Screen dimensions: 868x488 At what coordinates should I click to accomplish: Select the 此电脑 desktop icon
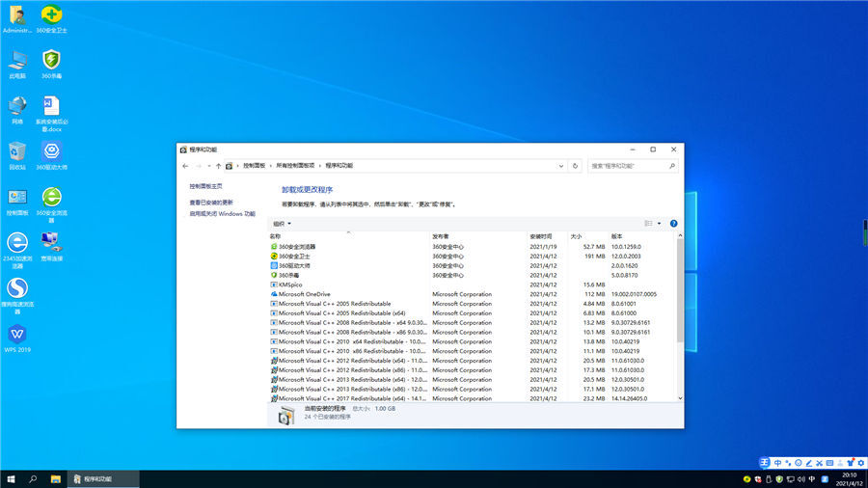pos(17,65)
